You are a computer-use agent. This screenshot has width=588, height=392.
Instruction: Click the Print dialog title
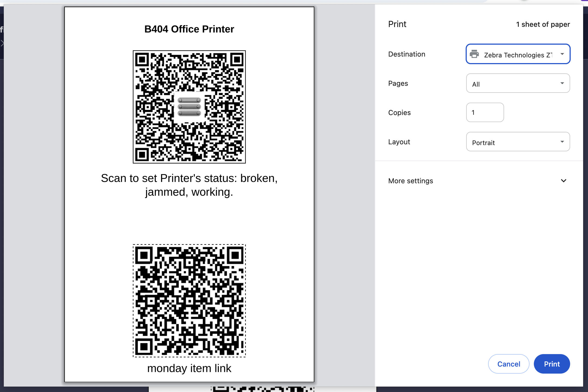[x=397, y=24]
